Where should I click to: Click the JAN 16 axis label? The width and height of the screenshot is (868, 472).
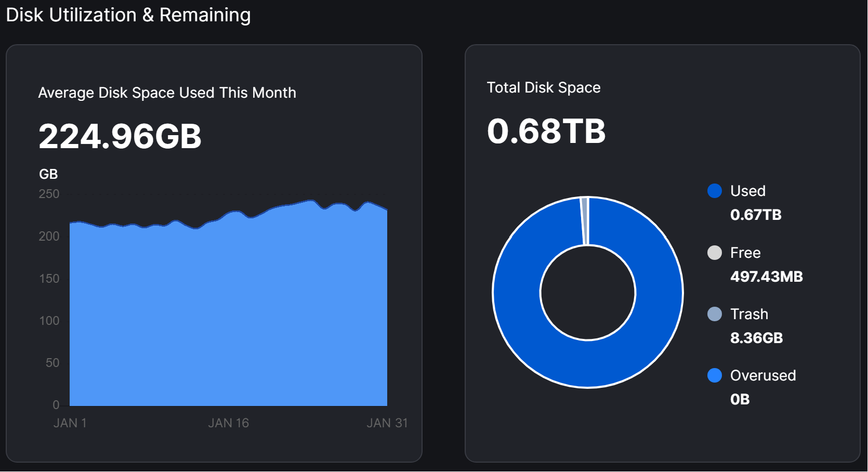229,423
